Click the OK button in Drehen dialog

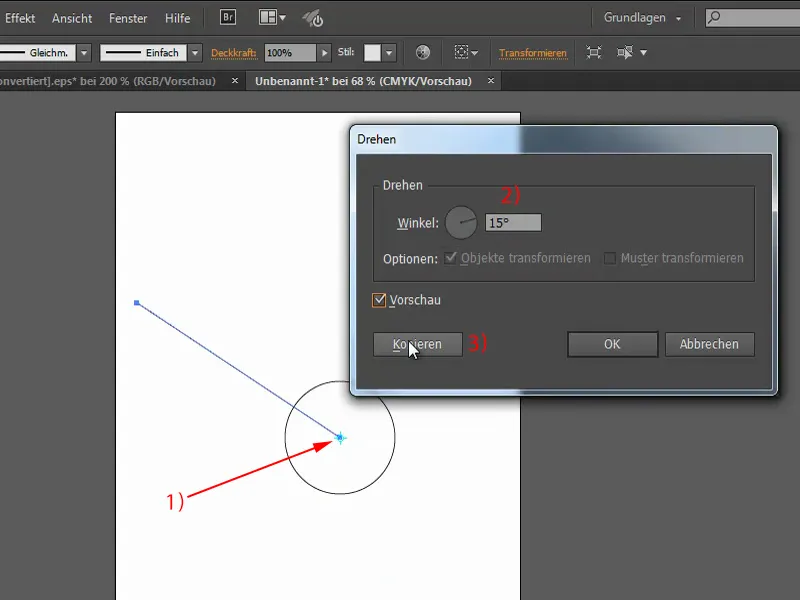pyautogui.click(x=612, y=344)
